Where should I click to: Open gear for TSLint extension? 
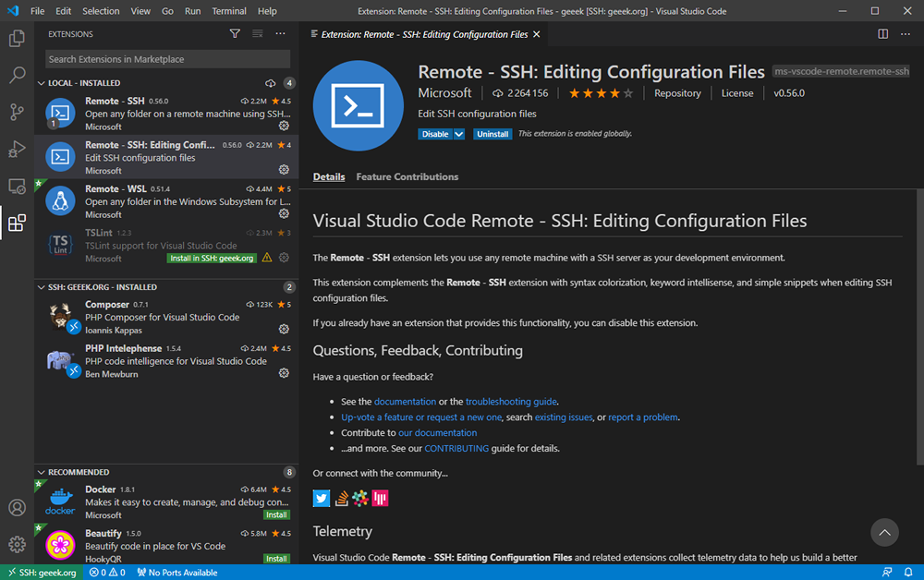coord(284,258)
